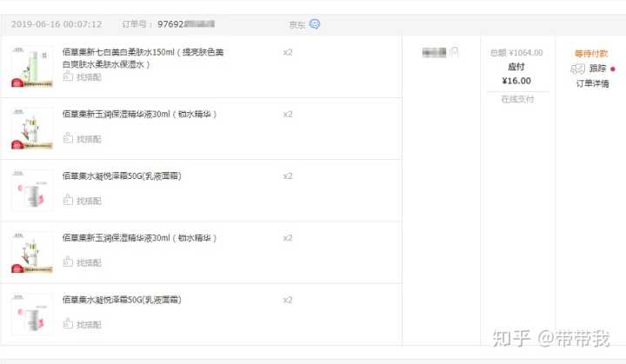Click the 在线支付 payment method text
Screen dimensions: 626x364
click(x=517, y=99)
